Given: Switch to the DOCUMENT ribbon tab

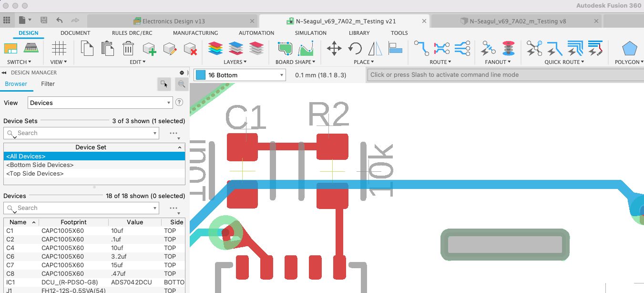Looking at the screenshot, I should click(75, 33).
